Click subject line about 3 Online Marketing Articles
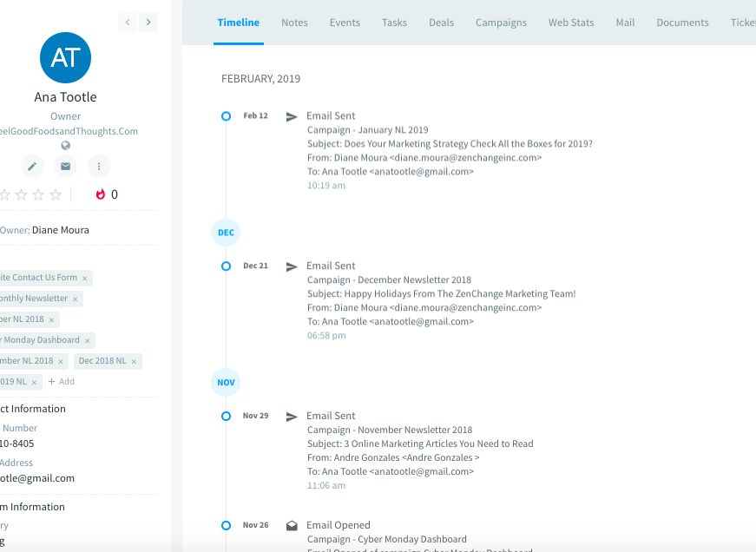This screenshot has width=756, height=552. [x=420, y=444]
